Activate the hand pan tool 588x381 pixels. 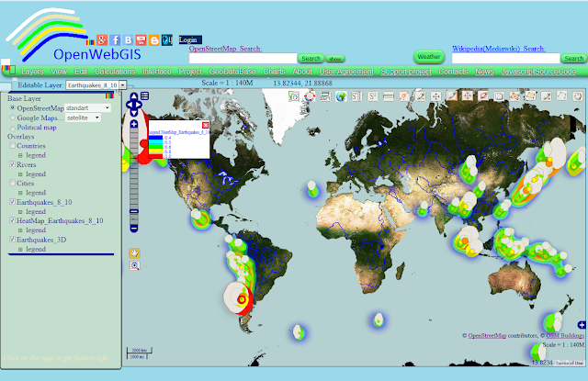(134, 253)
